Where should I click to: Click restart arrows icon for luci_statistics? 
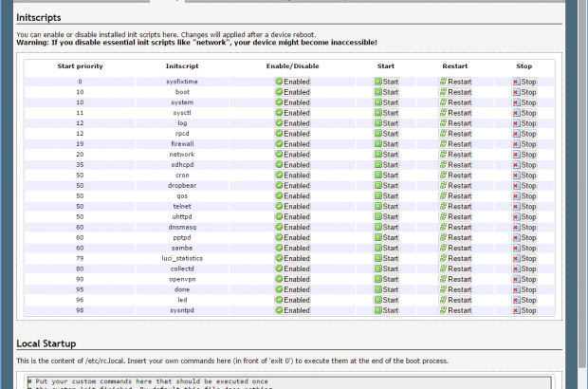pyautogui.click(x=443, y=258)
